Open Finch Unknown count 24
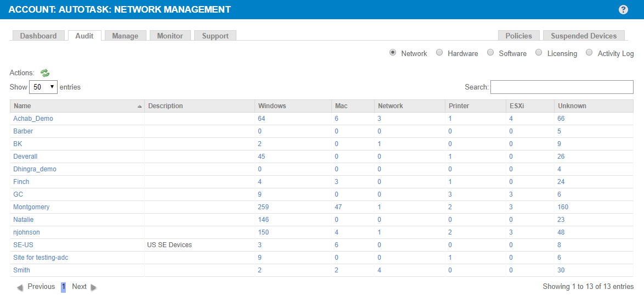This screenshot has height=301, width=644. [x=561, y=182]
